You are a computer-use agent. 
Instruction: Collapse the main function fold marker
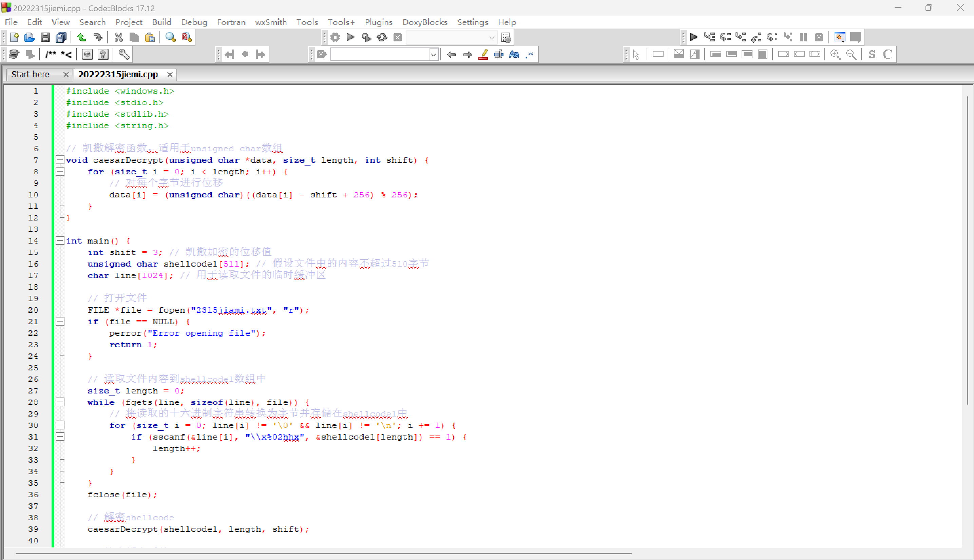(60, 241)
